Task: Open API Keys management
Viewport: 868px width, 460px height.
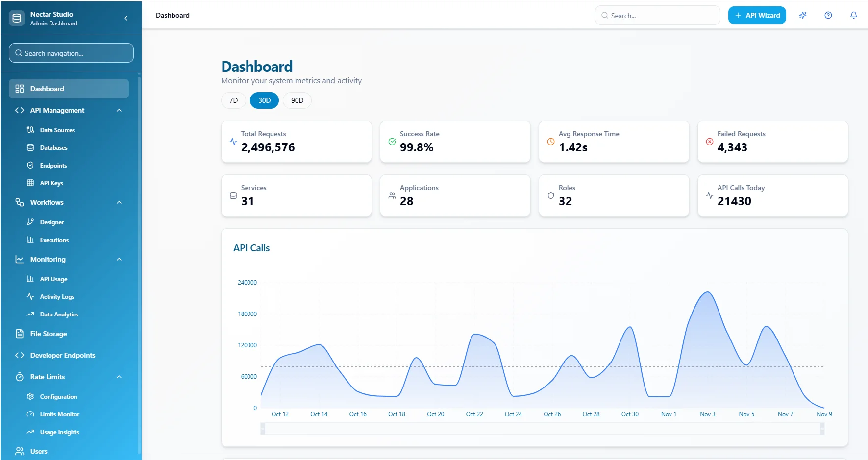Action: (x=51, y=183)
